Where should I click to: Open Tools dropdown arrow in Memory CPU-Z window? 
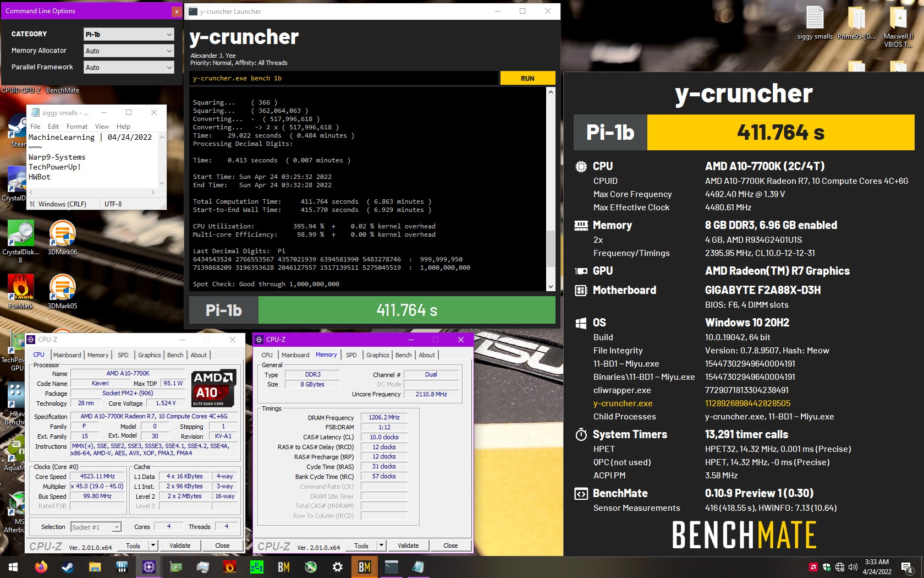point(381,546)
